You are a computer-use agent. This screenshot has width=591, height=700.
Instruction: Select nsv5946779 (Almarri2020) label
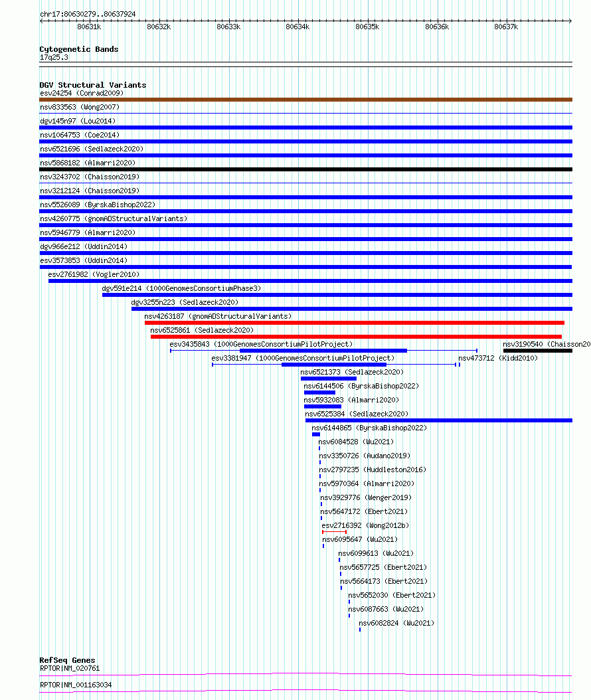[x=88, y=232]
